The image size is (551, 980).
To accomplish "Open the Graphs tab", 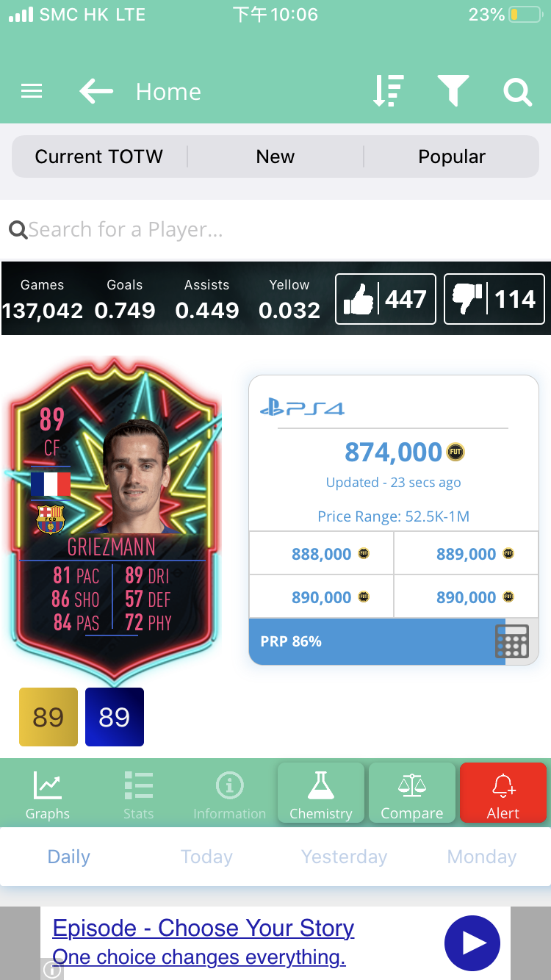I will point(48,796).
